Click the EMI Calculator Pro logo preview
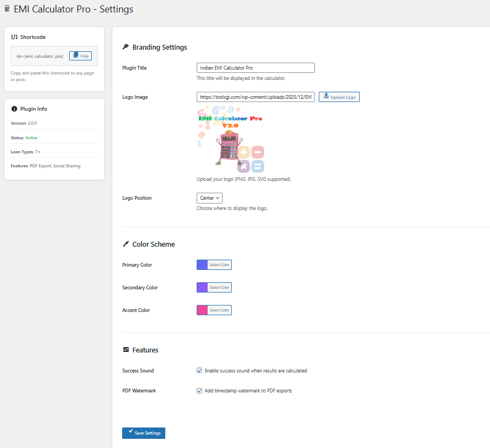The height and width of the screenshot is (448, 490). [x=231, y=139]
